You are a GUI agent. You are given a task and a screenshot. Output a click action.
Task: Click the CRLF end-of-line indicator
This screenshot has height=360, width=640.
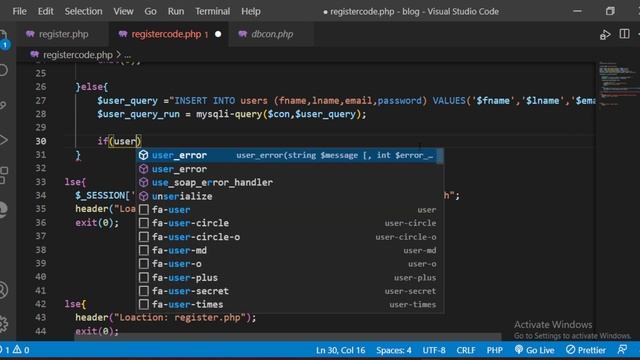(x=466, y=350)
